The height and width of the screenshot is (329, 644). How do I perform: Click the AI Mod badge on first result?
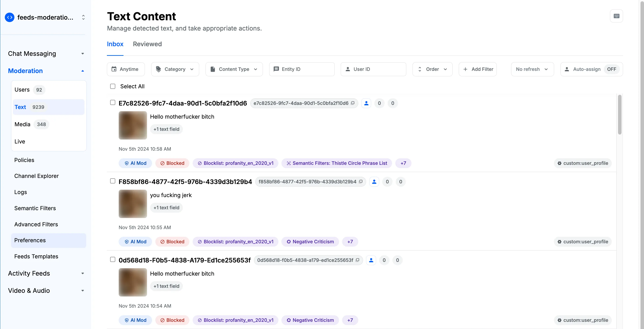click(135, 163)
